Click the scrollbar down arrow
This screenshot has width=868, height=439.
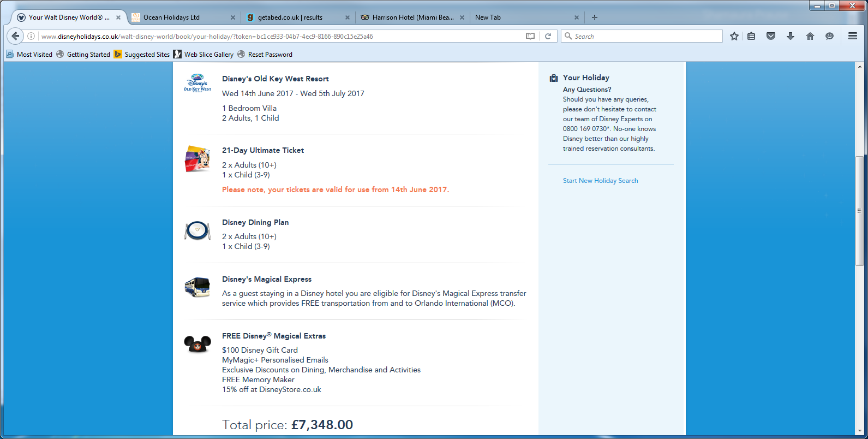pyautogui.click(x=859, y=431)
